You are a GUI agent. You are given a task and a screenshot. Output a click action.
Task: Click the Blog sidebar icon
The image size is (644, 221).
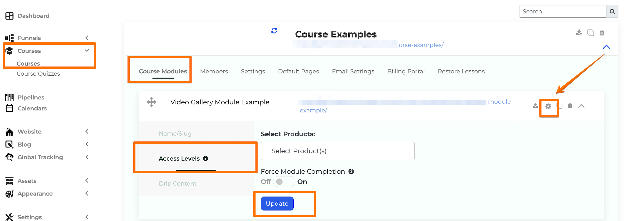point(9,144)
